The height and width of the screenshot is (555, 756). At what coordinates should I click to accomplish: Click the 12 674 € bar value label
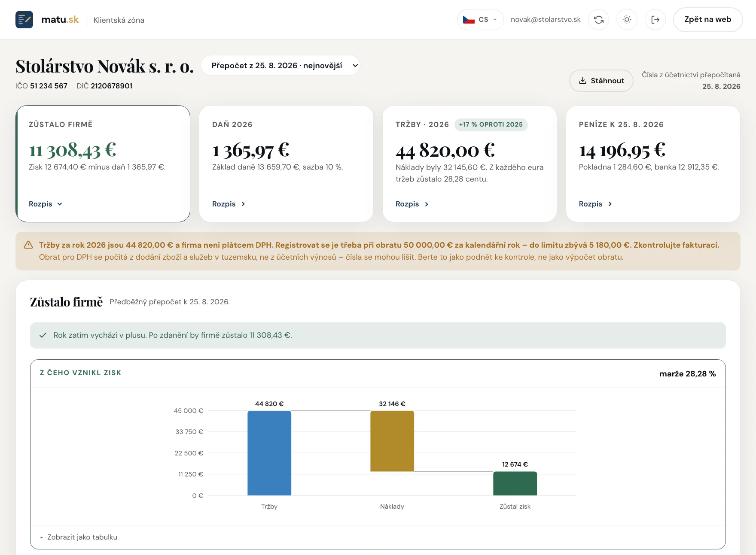tap(515, 464)
